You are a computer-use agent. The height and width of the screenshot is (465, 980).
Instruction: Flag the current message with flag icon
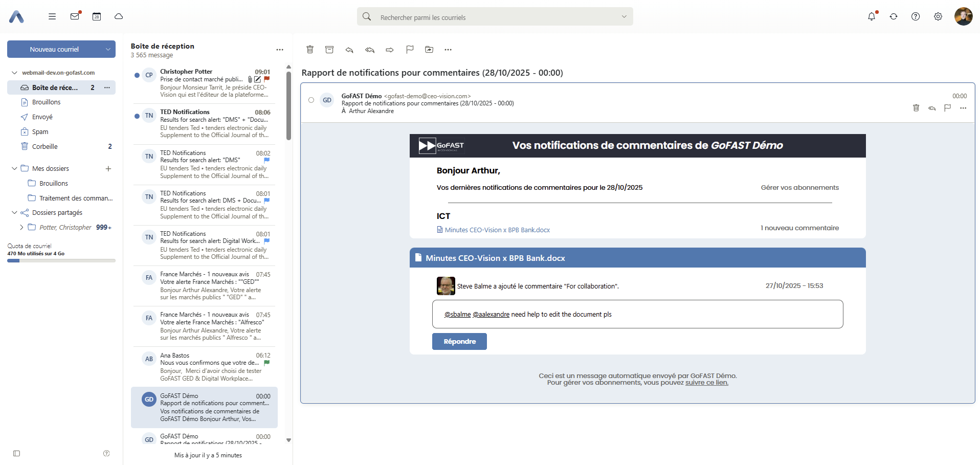coord(409,50)
